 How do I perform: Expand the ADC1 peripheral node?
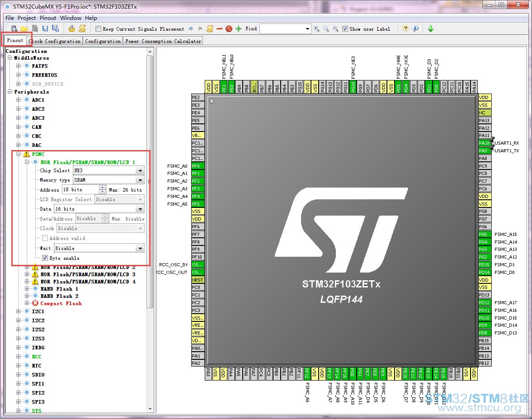click(19, 100)
